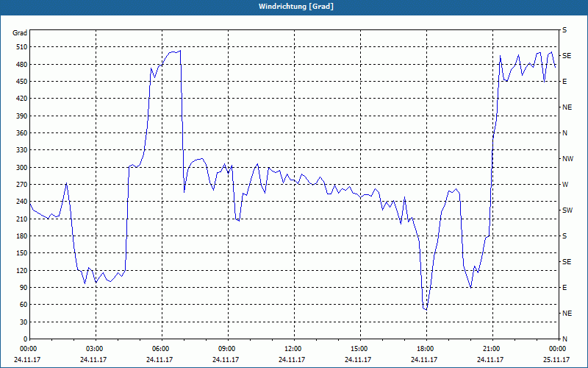588x368 pixels.
Task: Click the 240 y-axis label
Action: (22, 202)
